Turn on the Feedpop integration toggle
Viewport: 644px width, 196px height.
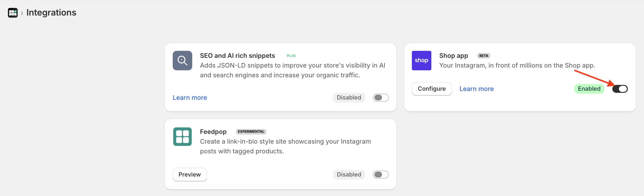(x=380, y=174)
